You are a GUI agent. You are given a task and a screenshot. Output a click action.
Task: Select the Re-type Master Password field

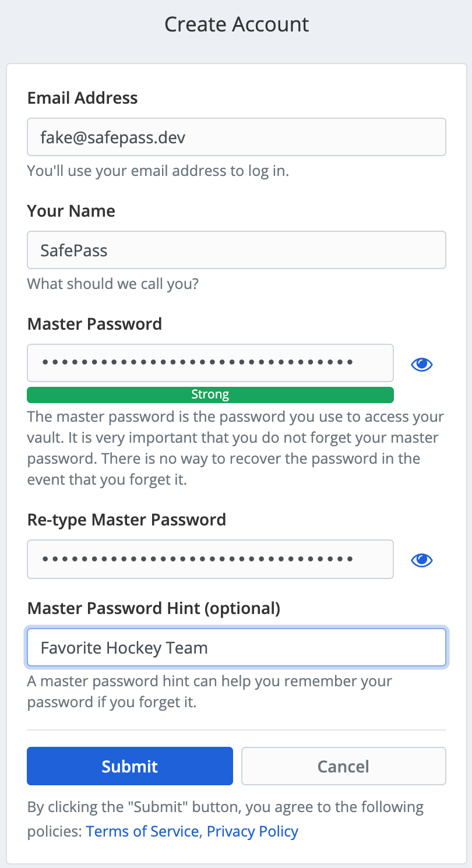210,559
